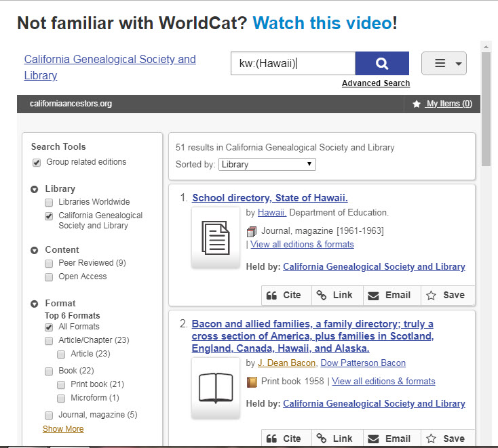This screenshot has height=448, width=498.
Task: Collapse the Format filter section arrow
Action: click(x=35, y=304)
